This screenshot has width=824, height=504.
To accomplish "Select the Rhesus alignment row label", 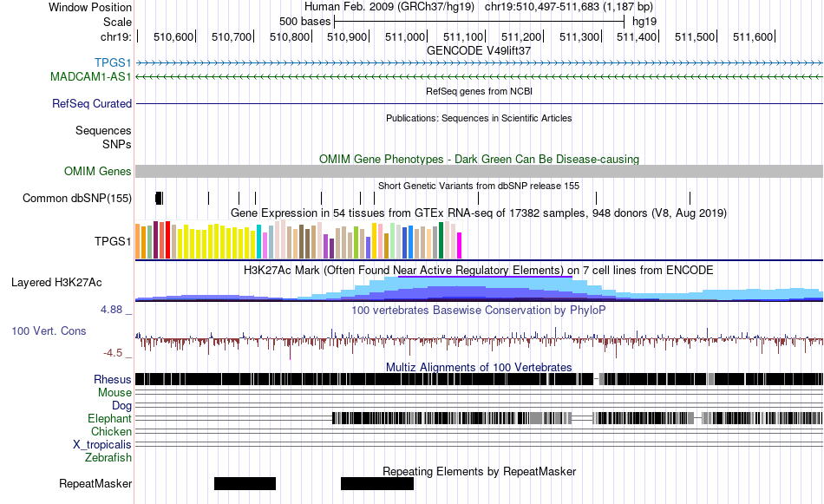I will (x=112, y=379).
